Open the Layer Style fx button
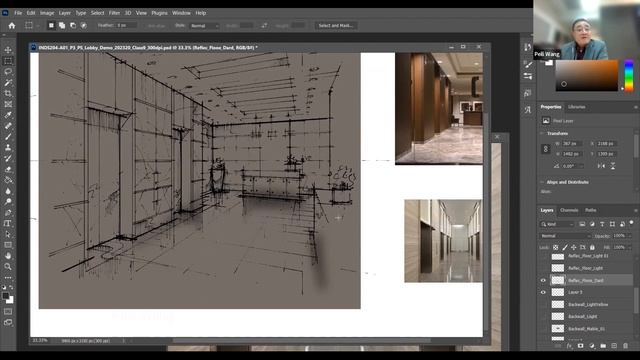This screenshot has width=640, height=360. click(x=569, y=346)
